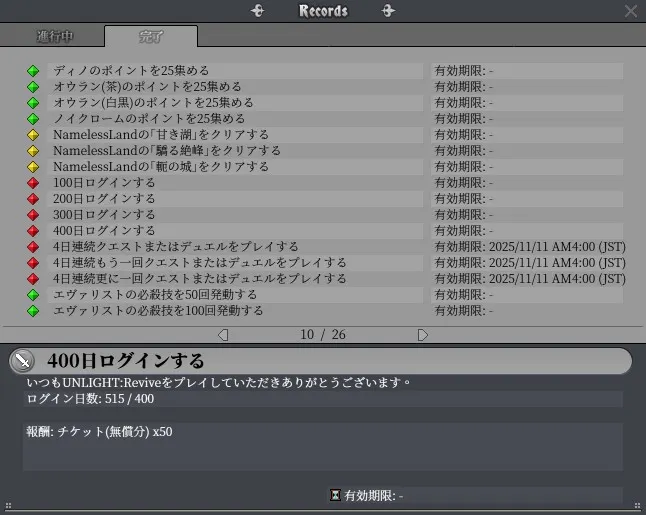Click yellow gem beside 甘き湖 record
This screenshot has height=515, width=646.
(x=33, y=135)
